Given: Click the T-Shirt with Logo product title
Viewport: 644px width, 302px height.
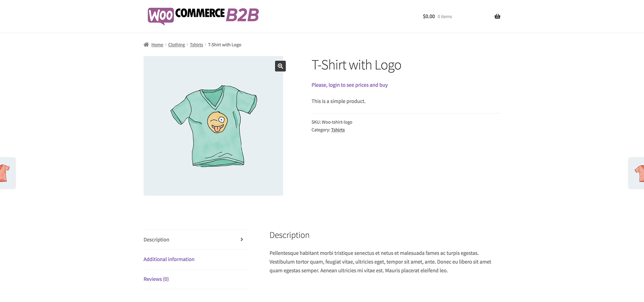Looking at the screenshot, I should [x=356, y=65].
